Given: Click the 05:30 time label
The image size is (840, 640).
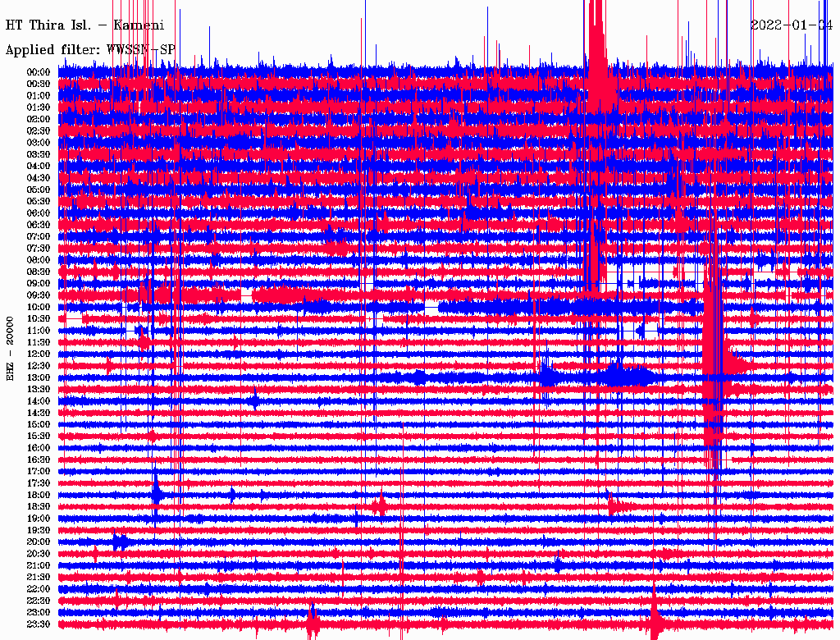Looking at the screenshot, I should (39, 201).
